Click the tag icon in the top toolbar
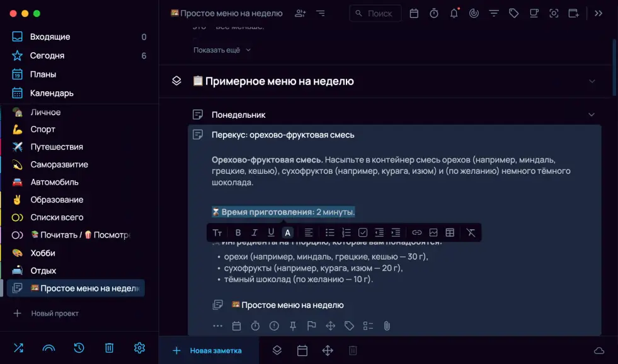618x364 pixels. [514, 13]
